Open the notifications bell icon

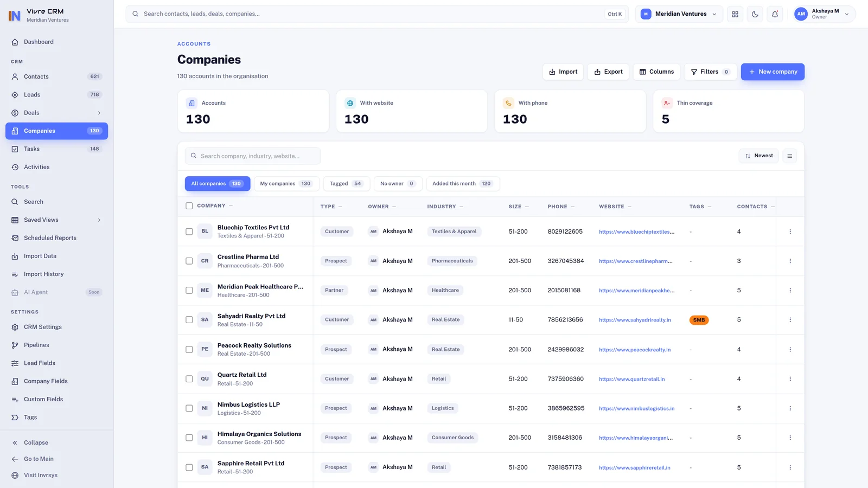click(775, 14)
